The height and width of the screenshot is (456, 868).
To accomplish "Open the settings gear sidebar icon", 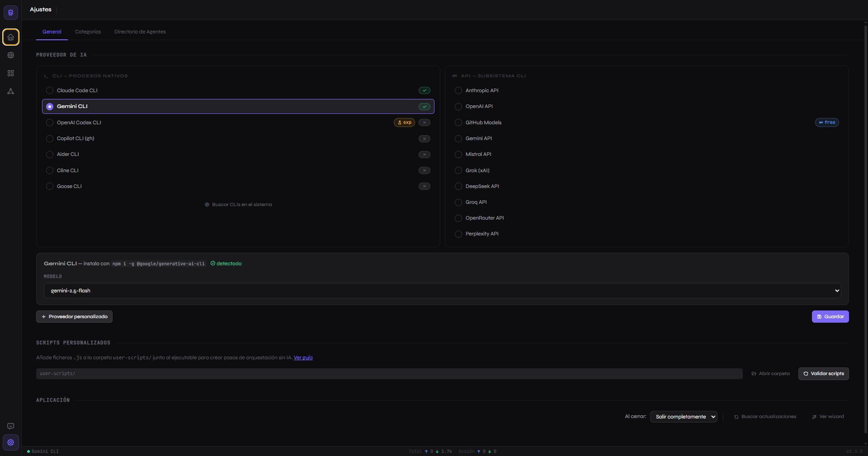I will (x=11, y=442).
